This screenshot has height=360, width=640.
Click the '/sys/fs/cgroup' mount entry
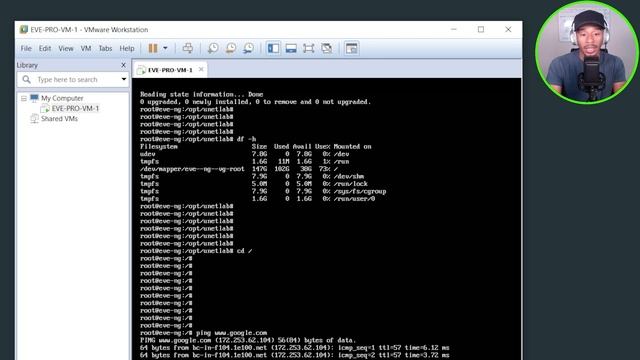360,191
